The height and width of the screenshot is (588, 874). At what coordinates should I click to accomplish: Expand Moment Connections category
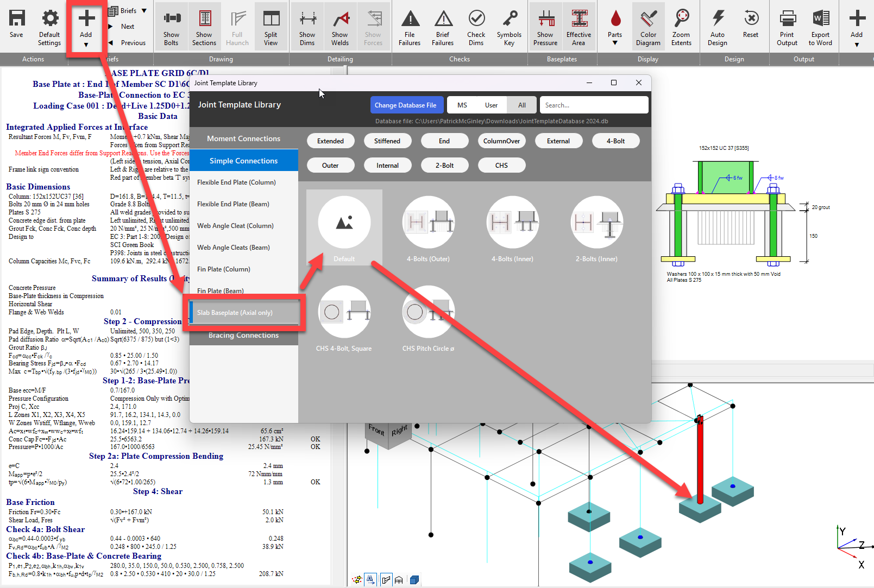click(244, 138)
